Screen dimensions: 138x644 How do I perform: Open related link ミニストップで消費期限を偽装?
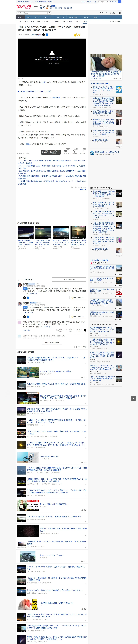click(51, 167)
